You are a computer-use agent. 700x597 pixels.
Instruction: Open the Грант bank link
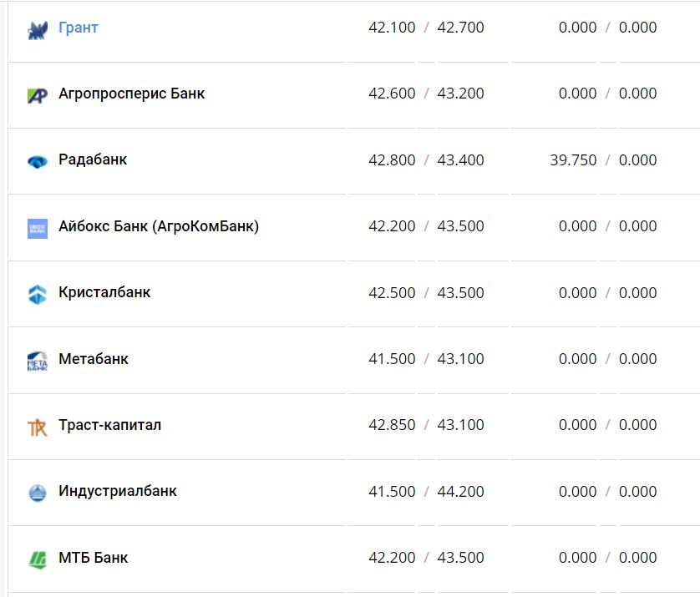point(79,28)
